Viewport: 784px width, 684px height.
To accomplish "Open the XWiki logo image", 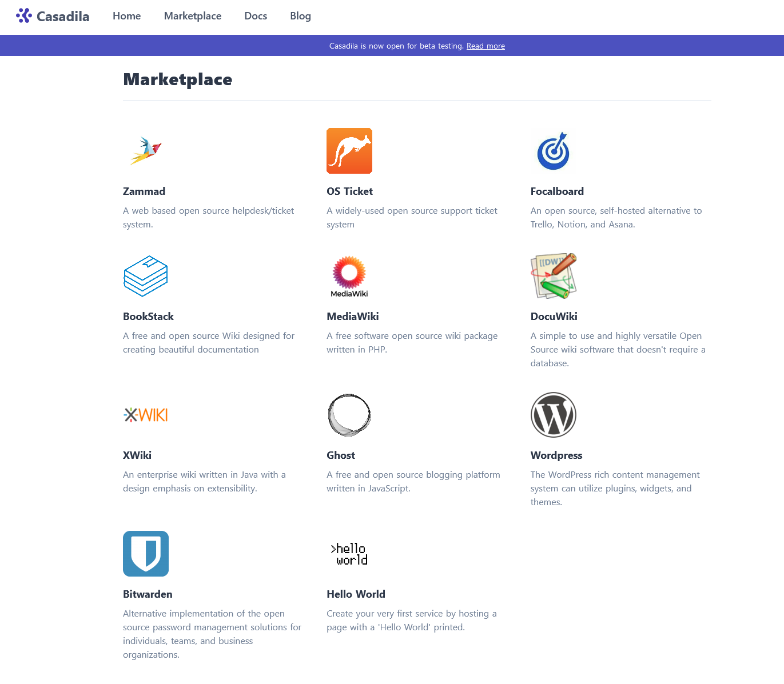I will [146, 415].
